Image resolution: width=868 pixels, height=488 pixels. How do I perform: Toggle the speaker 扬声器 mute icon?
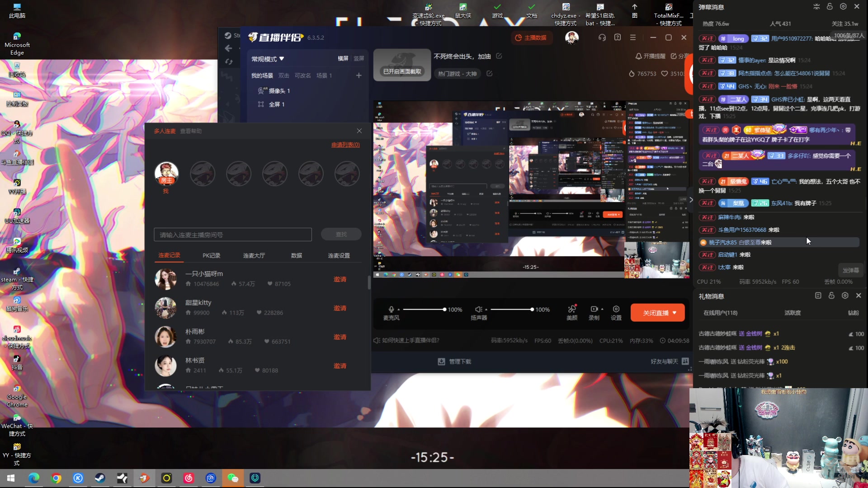coord(478,309)
